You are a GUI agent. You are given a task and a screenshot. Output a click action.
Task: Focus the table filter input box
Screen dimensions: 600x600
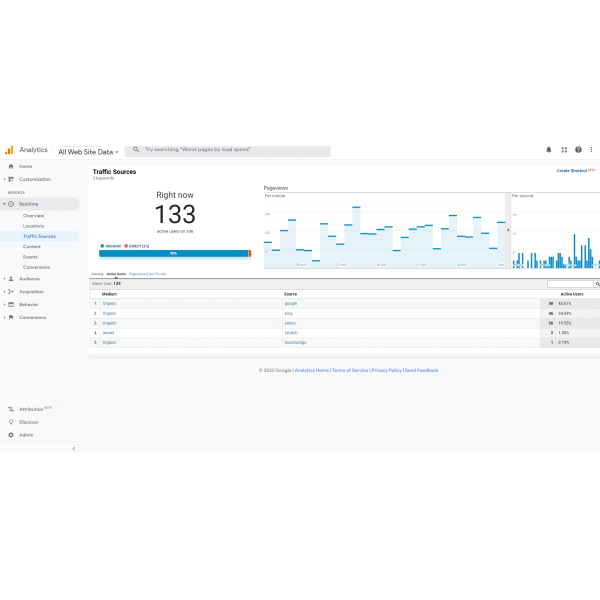(x=570, y=284)
